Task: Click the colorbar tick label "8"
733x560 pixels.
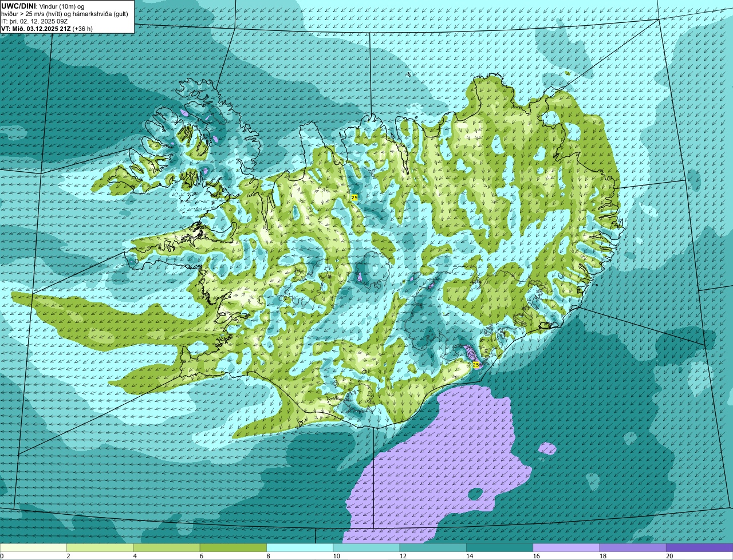Action: click(267, 556)
